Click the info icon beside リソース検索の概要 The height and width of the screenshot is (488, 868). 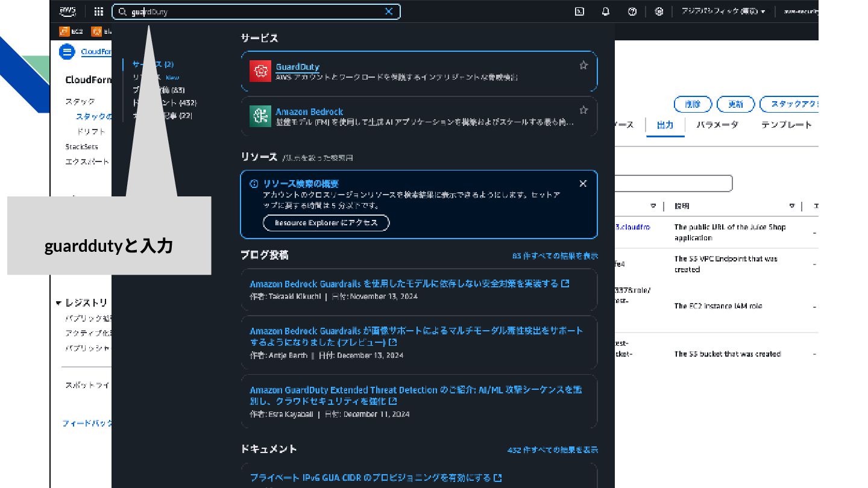(x=254, y=184)
